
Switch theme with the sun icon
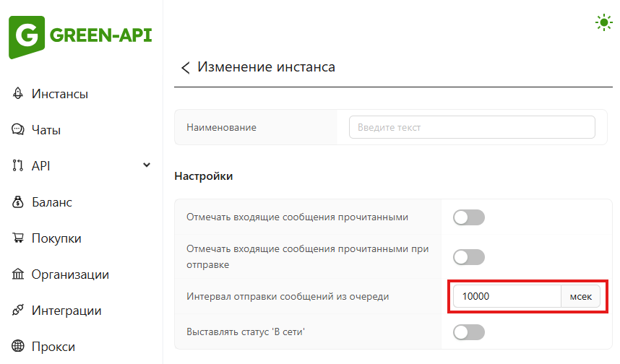tap(603, 22)
